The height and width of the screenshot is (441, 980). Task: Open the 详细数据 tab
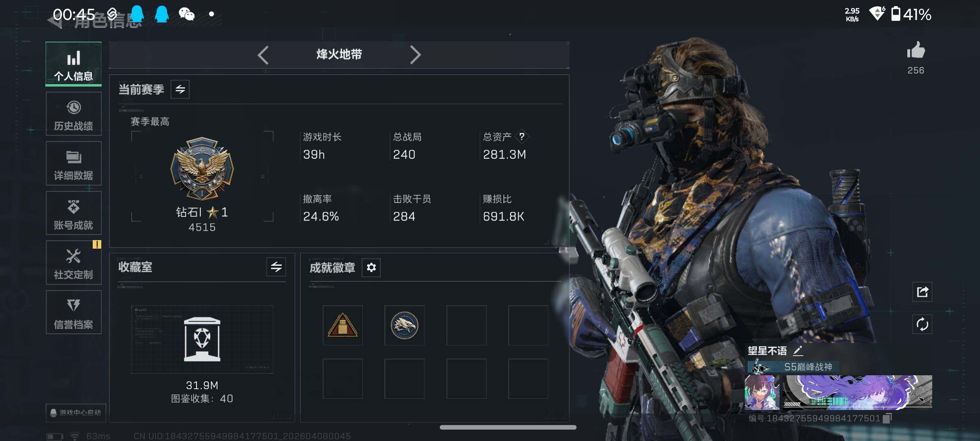point(73,163)
